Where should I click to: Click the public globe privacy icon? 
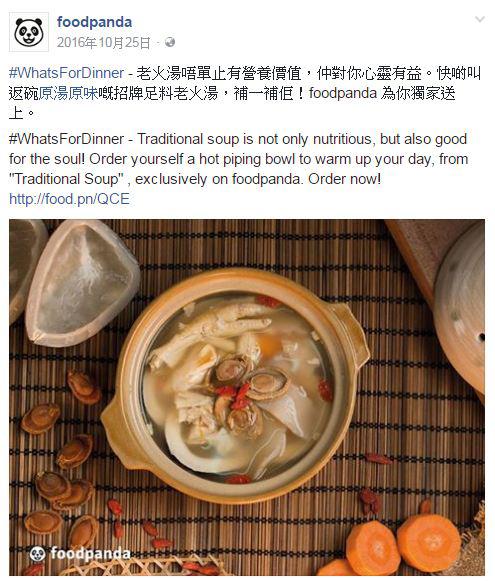pyautogui.click(x=170, y=42)
